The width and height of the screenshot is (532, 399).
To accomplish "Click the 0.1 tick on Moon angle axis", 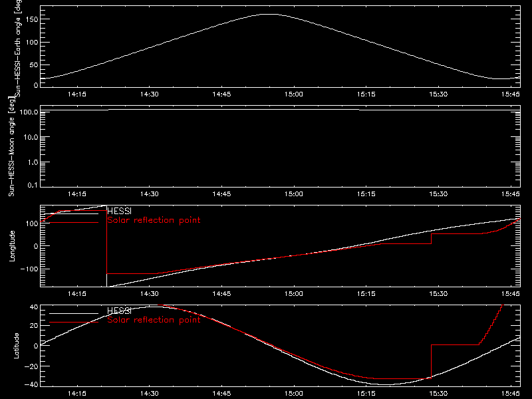I will coord(33,186).
